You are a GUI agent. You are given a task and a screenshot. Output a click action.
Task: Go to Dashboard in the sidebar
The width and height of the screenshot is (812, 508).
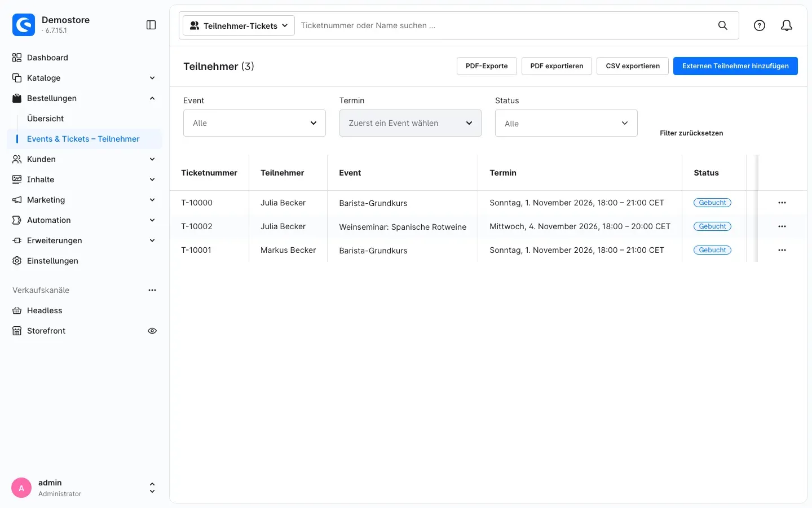(x=47, y=58)
